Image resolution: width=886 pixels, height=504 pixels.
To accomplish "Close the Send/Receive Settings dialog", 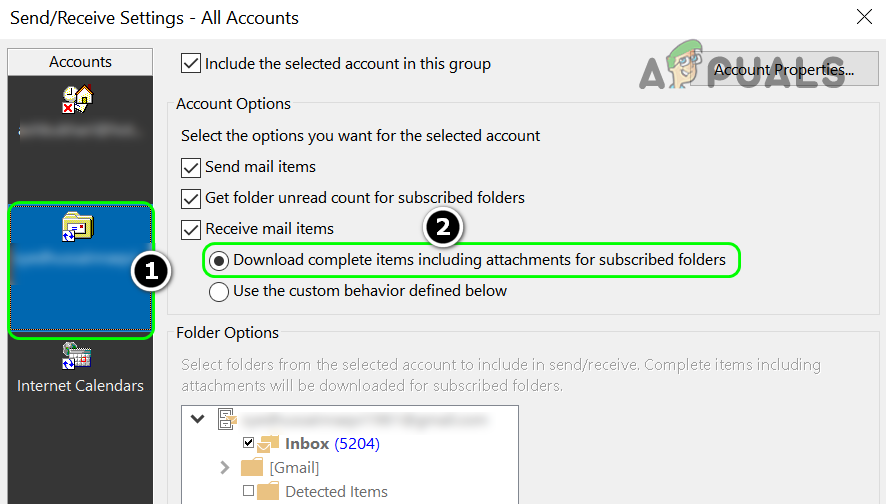I will tap(864, 17).
